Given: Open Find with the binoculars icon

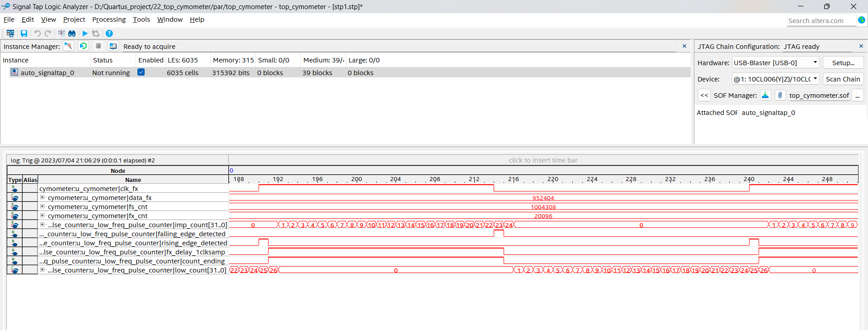Looking at the screenshot, I should pos(72,33).
